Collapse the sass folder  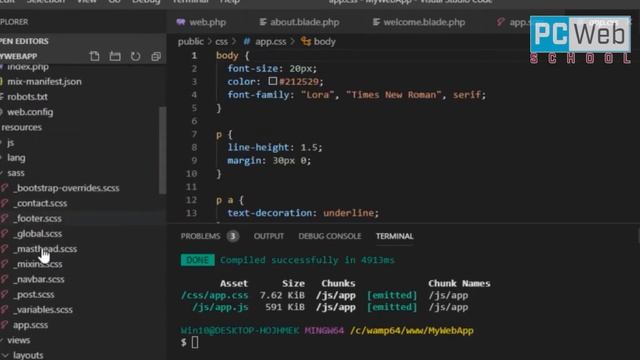[x=16, y=173]
